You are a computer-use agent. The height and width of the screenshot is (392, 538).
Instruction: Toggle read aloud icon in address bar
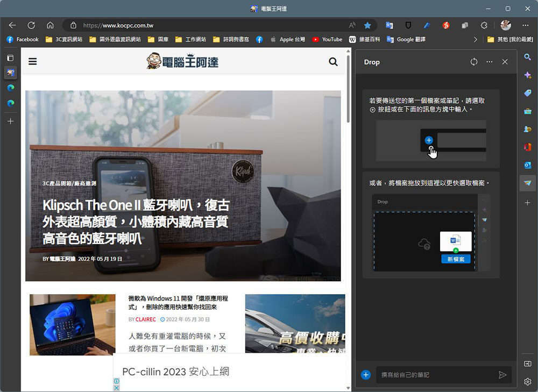coord(352,25)
